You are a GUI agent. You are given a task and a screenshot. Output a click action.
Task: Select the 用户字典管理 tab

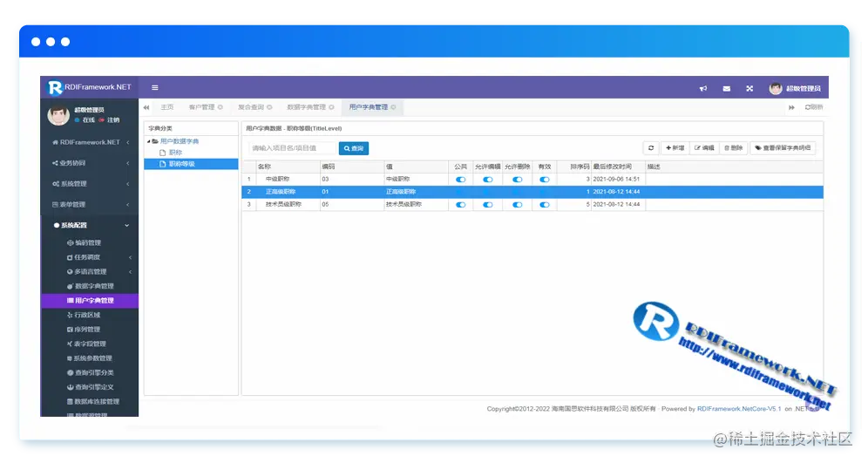[368, 107]
